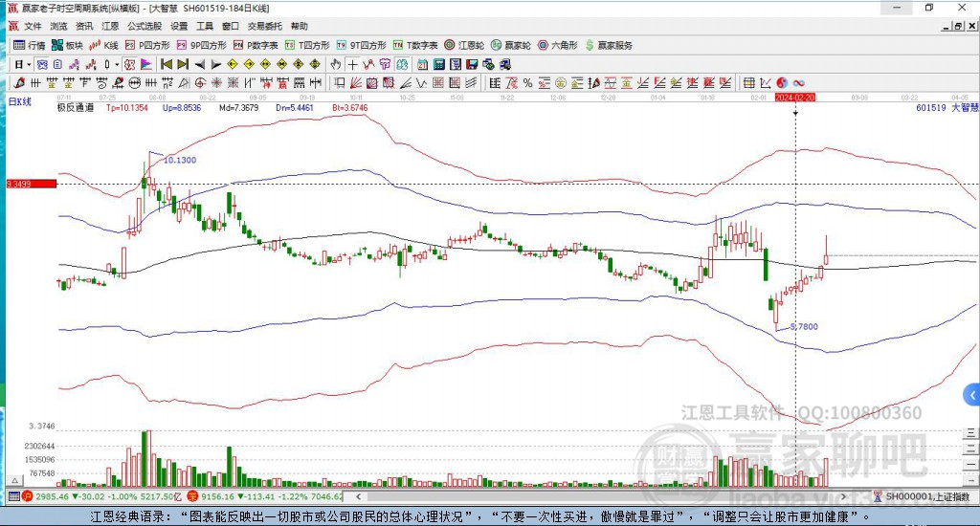
Task: Click the blue side panel expand arrow
Action: 972,395
